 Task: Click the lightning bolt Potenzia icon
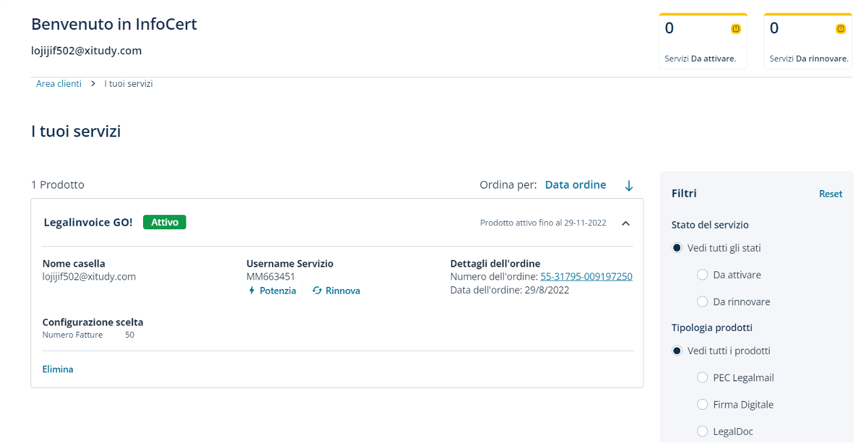252,290
